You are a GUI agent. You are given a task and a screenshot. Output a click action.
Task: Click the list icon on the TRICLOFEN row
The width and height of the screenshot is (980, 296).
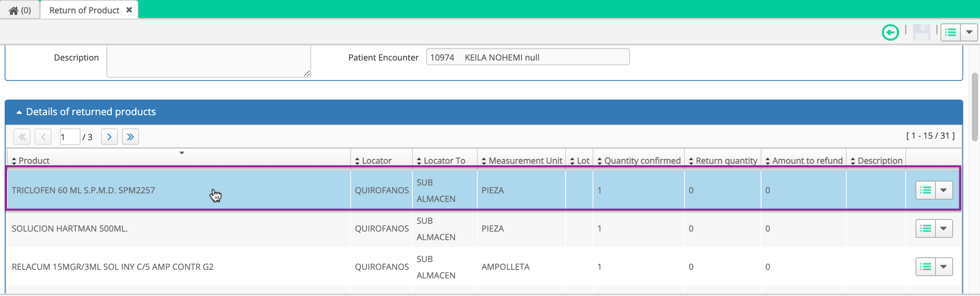pyautogui.click(x=925, y=190)
